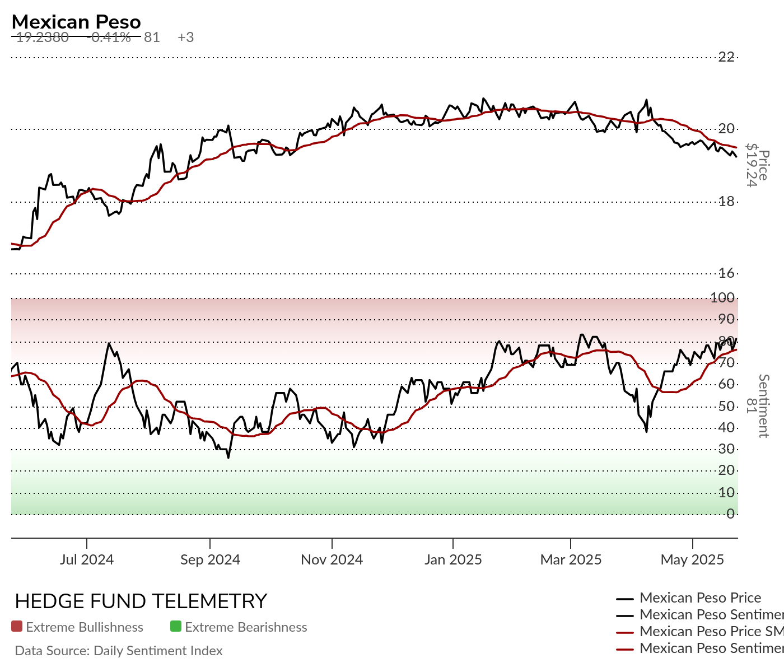Click the price 22 gridline label
Image resolution: width=784 pixels, height=672 pixels.
point(726,57)
